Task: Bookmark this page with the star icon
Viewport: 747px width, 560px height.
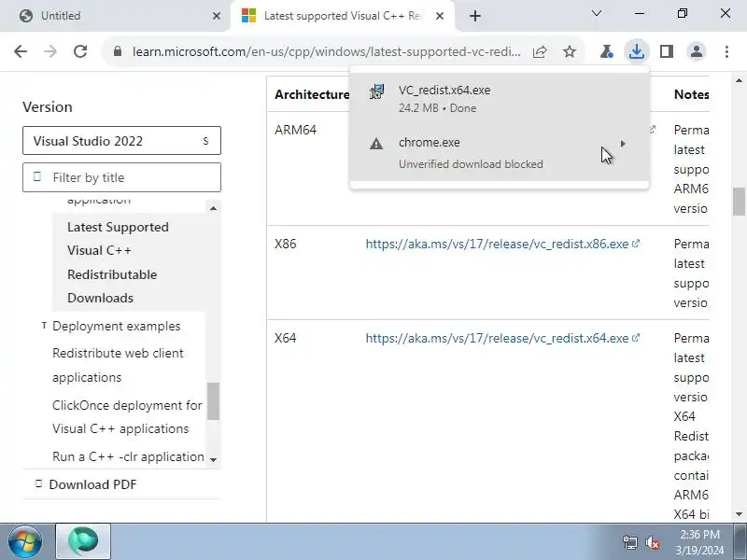Action: point(570,51)
